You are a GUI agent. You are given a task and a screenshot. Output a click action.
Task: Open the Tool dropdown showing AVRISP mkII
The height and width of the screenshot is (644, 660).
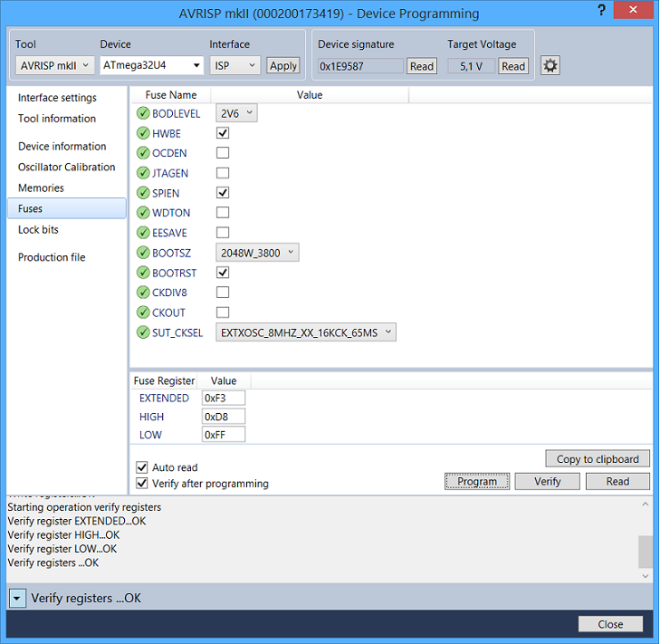(54, 66)
